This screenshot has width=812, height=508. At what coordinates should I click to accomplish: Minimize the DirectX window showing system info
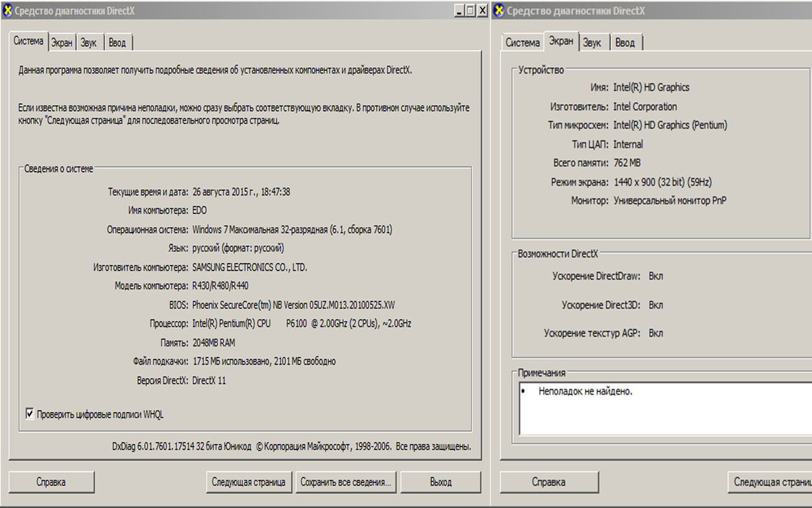click(x=459, y=11)
